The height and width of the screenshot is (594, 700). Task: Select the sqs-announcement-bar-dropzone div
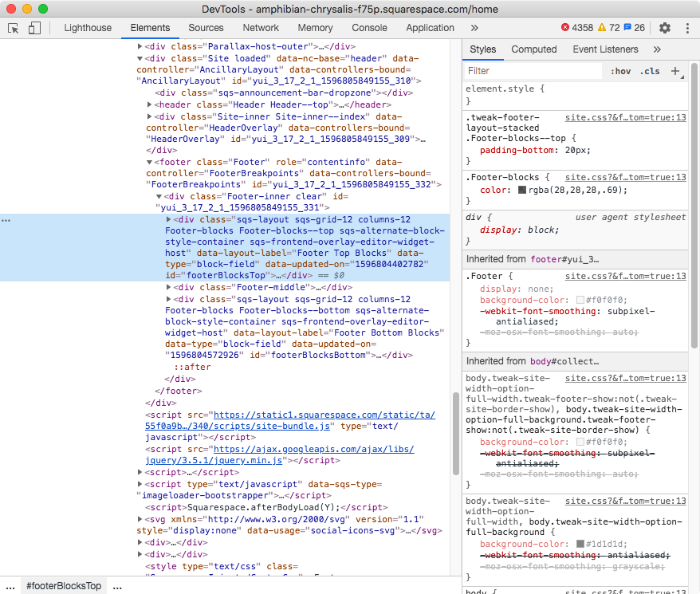(x=284, y=93)
